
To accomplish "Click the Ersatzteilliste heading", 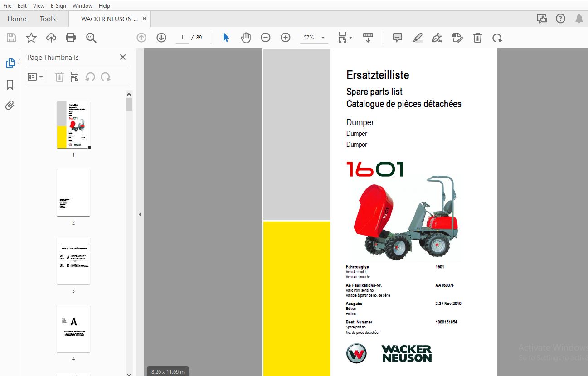I will (x=378, y=75).
